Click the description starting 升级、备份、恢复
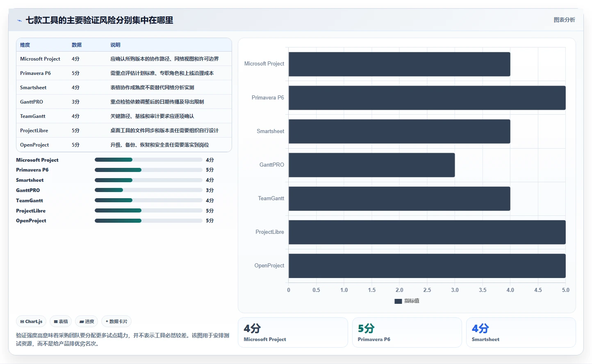 (x=159, y=145)
